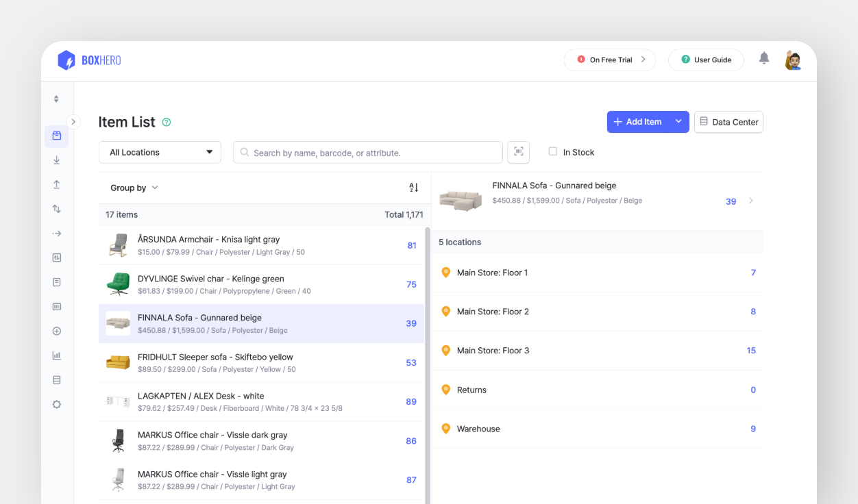The height and width of the screenshot is (504, 858).
Task: Open the All Locations dropdown
Action: tap(160, 152)
